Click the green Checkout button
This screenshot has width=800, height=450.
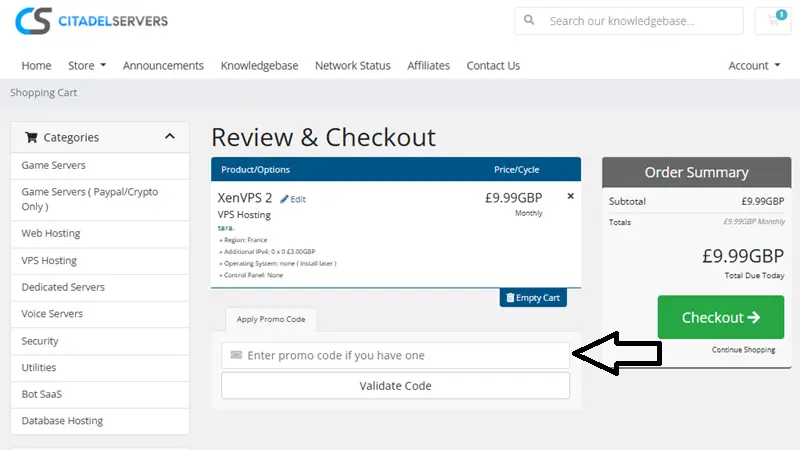tap(720, 318)
